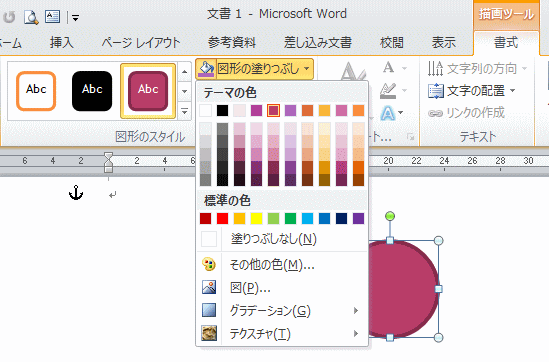The image size is (549, 362).
Task: Click リンクの作成 create link button
Action: (466, 113)
